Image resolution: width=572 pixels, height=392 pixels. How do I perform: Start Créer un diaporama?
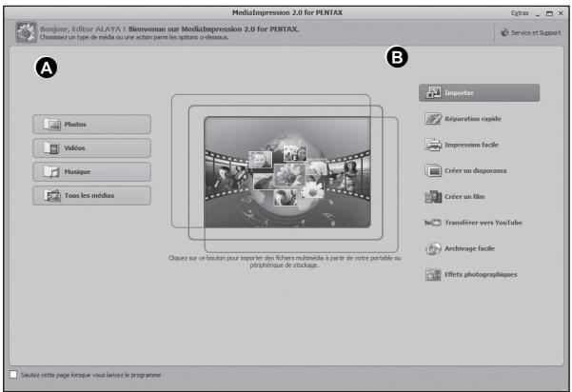pyautogui.click(x=475, y=170)
